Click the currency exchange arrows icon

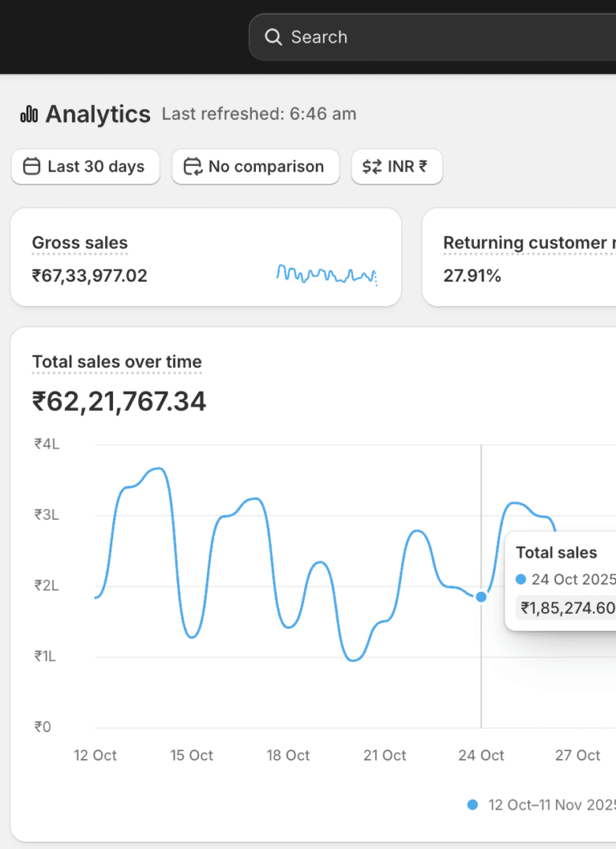pos(372,167)
